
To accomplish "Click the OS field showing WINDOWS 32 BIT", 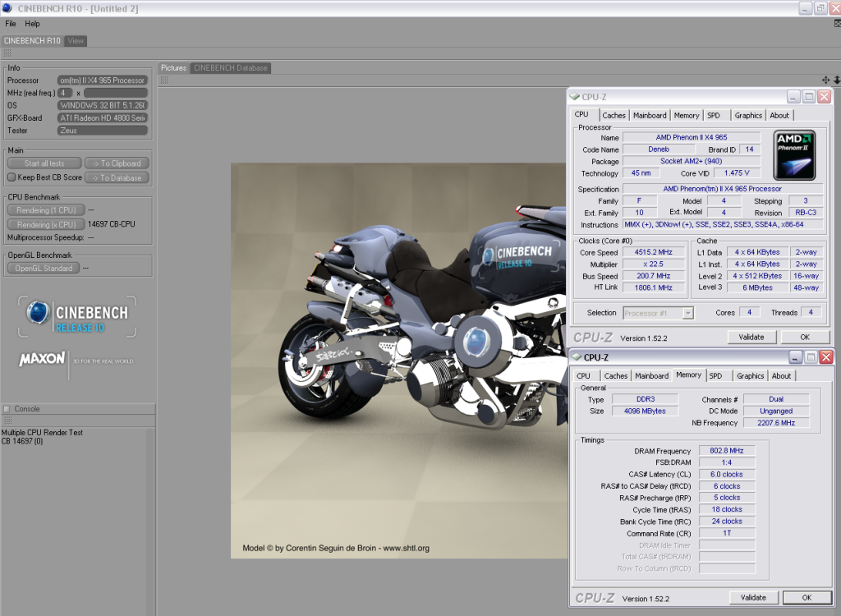I will 103,105.
